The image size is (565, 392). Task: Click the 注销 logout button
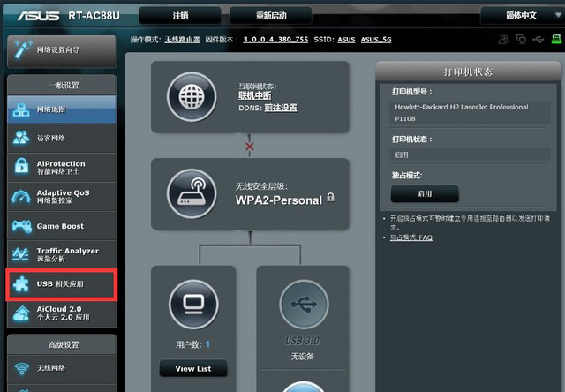click(x=180, y=16)
